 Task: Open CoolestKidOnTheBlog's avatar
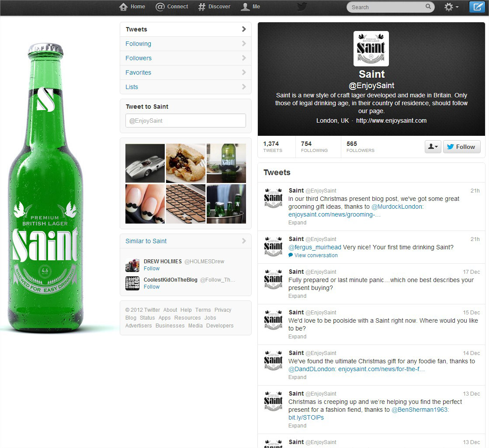132,283
